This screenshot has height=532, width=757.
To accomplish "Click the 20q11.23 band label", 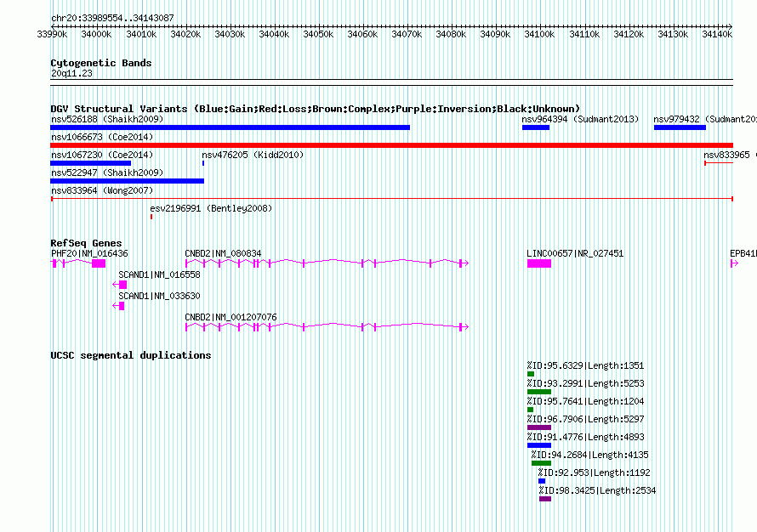I will pyautogui.click(x=71, y=73).
